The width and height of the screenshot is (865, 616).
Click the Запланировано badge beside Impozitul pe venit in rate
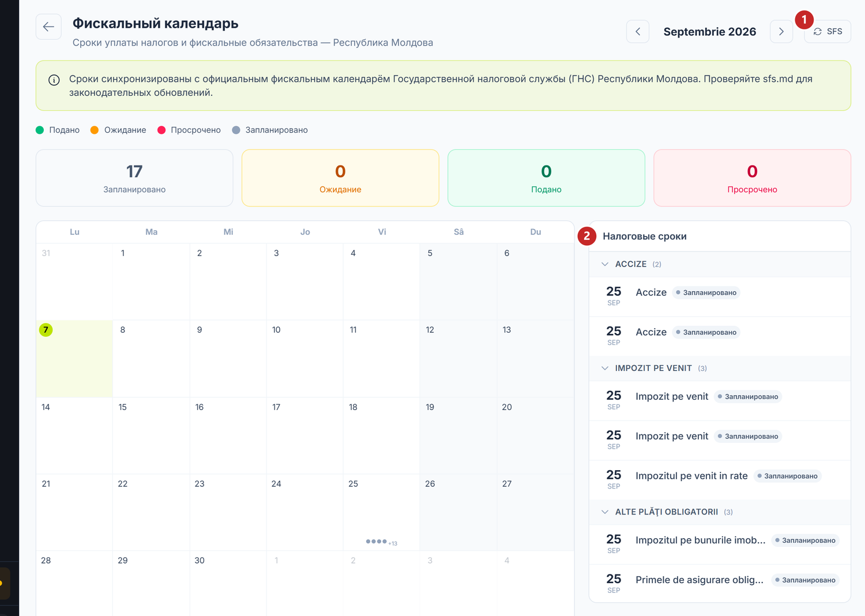[787, 476]
